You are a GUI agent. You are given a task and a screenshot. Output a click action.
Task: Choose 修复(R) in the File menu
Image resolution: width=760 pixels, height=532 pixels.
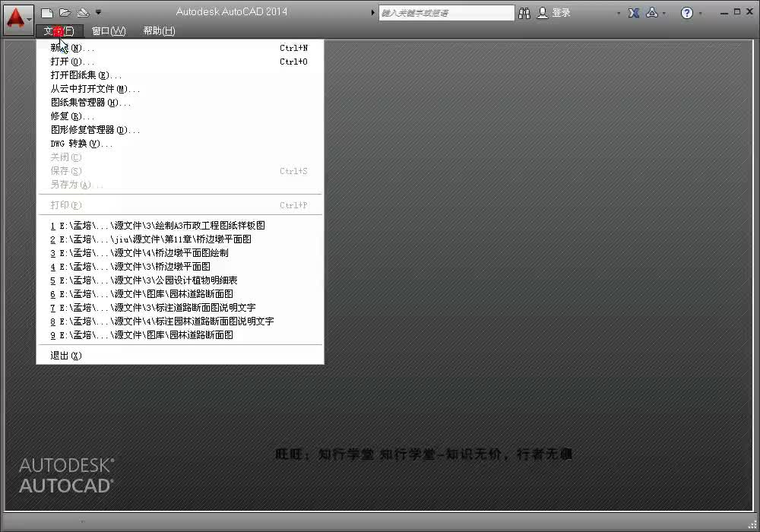pos(180,116)
